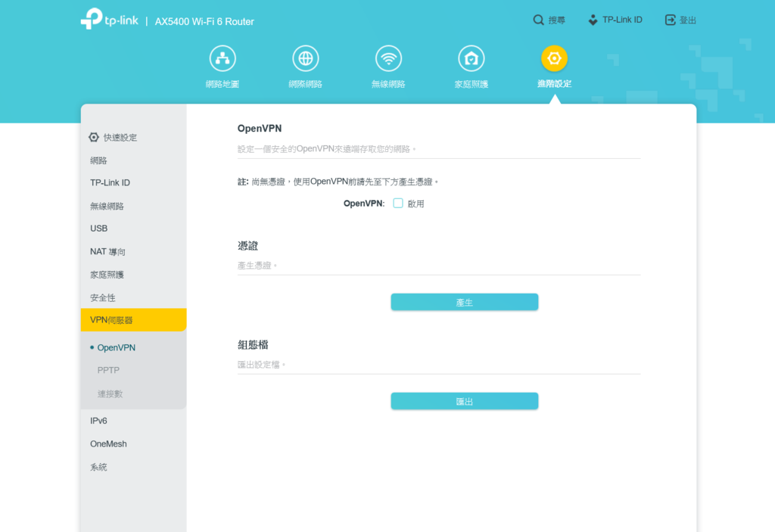Screen dimensions: 775x532
Task: Switch to the 網際網路 tab label
Action: click(x=306, y=84)
